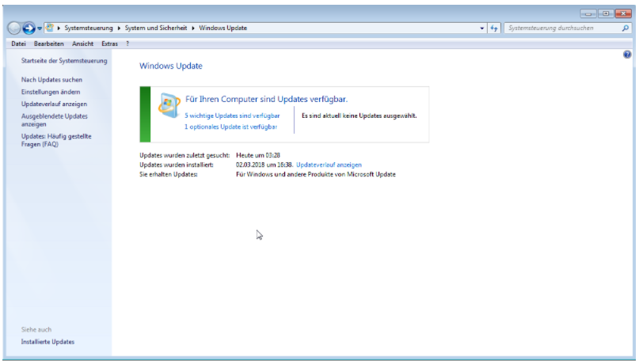
Task: Open Updateverlauf anzeigen in sidebar
Action: click(x=54, y=104)
